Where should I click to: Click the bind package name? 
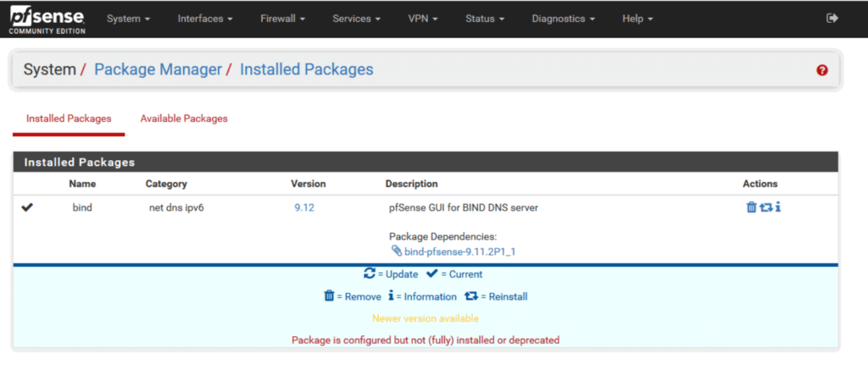point(82,208)
